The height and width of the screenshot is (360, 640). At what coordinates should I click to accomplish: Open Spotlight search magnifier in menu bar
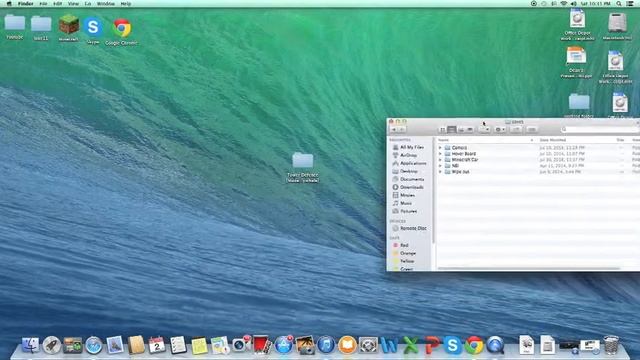coord(619,4)
